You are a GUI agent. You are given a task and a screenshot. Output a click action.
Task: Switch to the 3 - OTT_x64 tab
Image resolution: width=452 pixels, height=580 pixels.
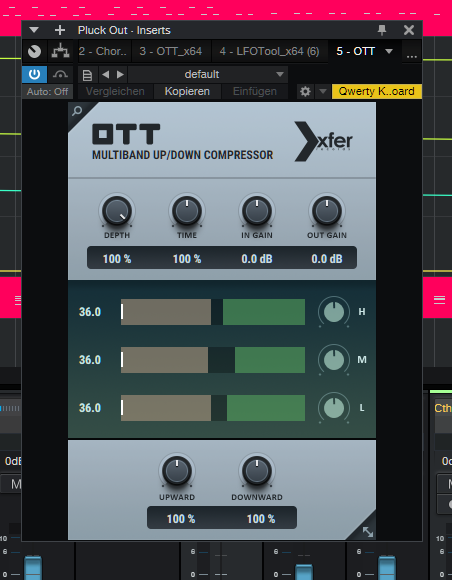(x=171, y=51)
